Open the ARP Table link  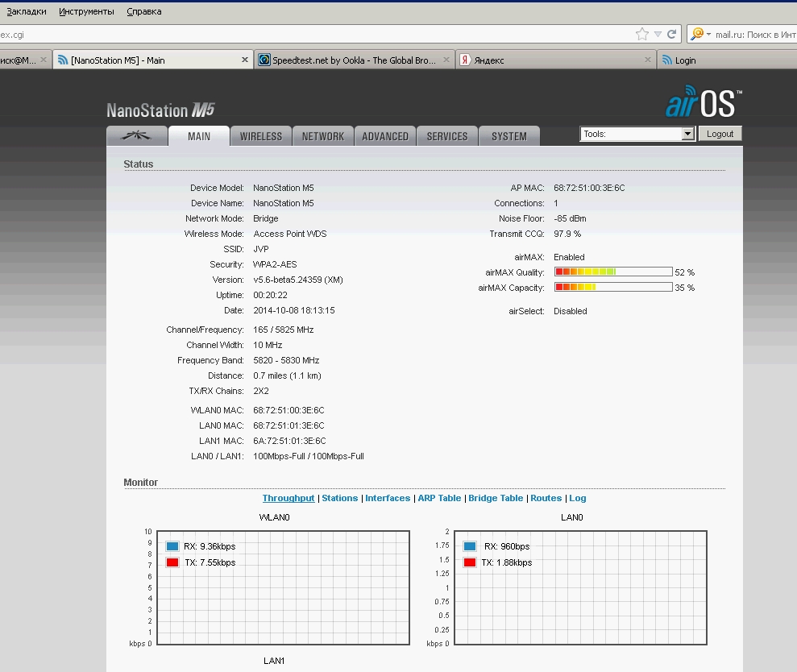[439, 498]
